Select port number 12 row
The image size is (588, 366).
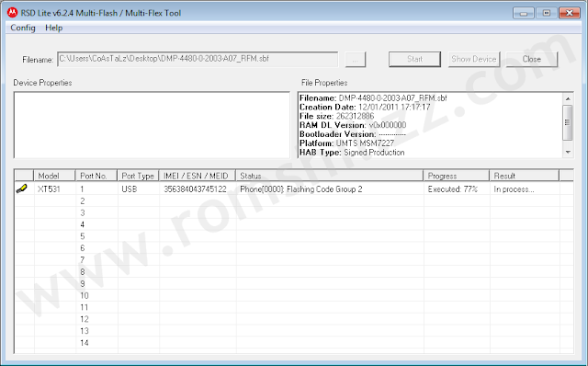click(294, 319)
